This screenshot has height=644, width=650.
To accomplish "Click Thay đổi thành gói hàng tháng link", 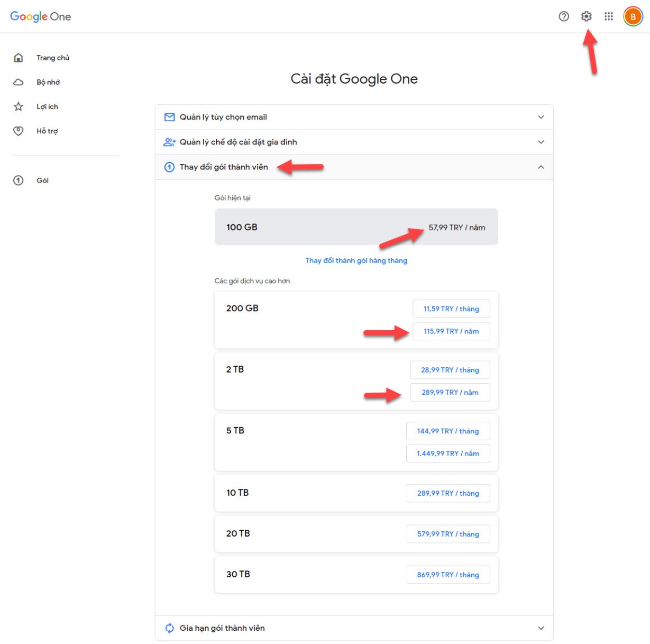I will [x=356, y=260].
